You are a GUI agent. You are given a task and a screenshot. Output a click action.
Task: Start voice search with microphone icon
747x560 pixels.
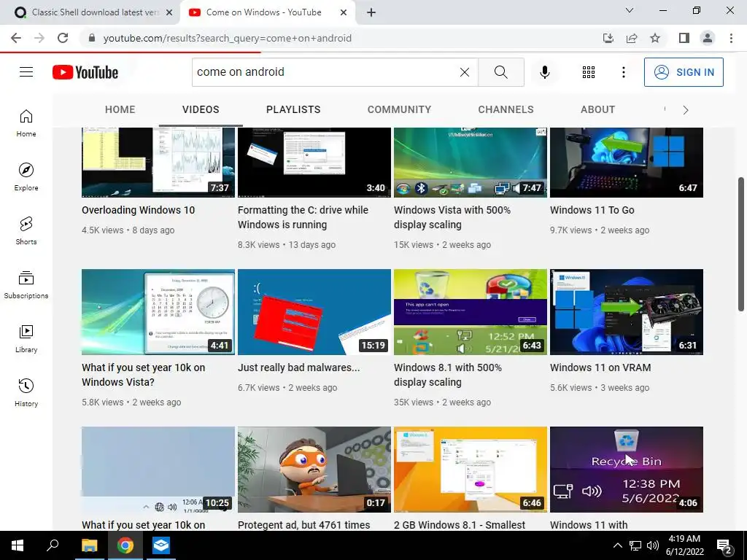(x=544, y=72)
